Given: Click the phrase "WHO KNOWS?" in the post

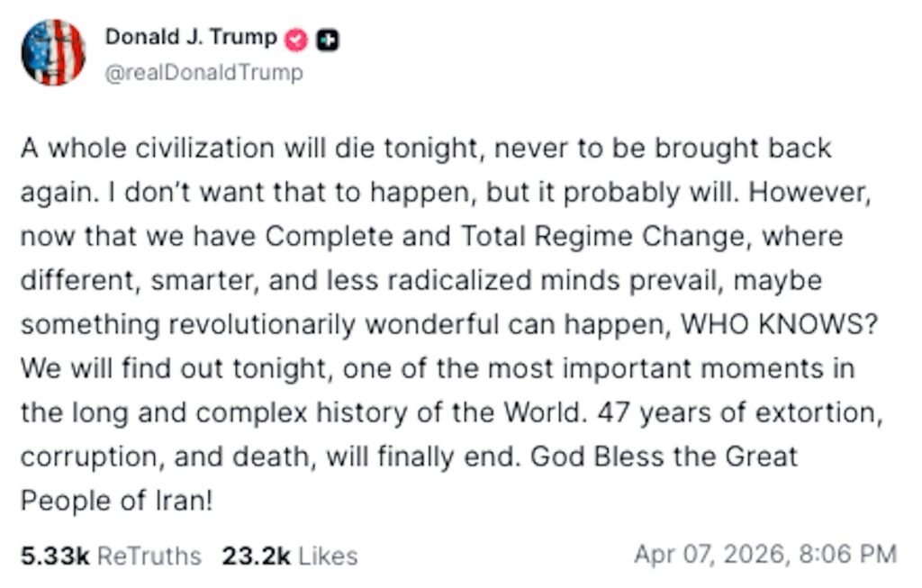Looking at the screenshot, I should 778,324.
